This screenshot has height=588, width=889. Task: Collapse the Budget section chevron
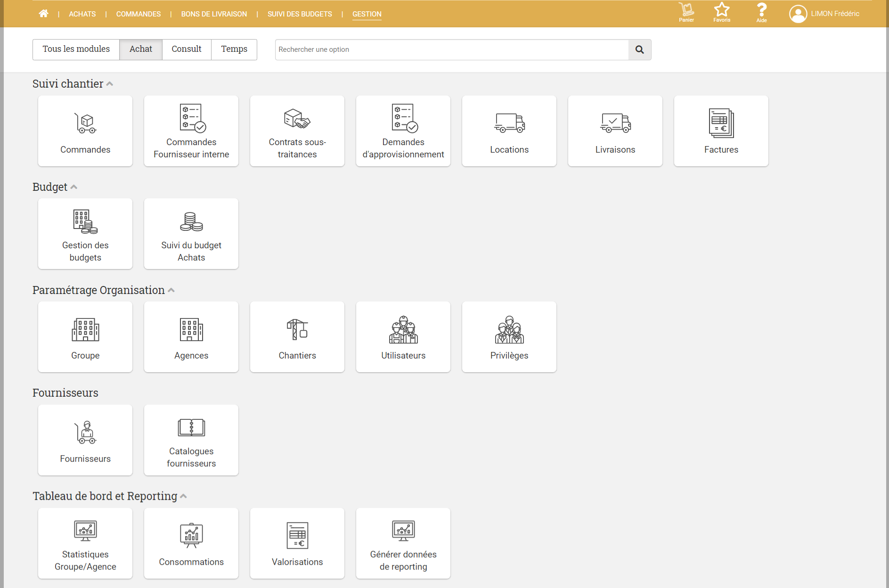click(x=73, y=187)
